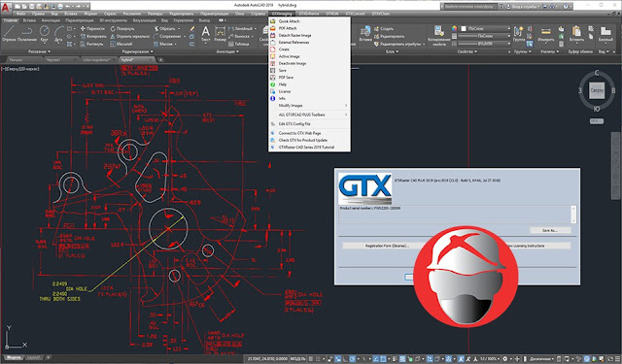Select the Текст (Text) tool
622x364 pixels.
205,34
